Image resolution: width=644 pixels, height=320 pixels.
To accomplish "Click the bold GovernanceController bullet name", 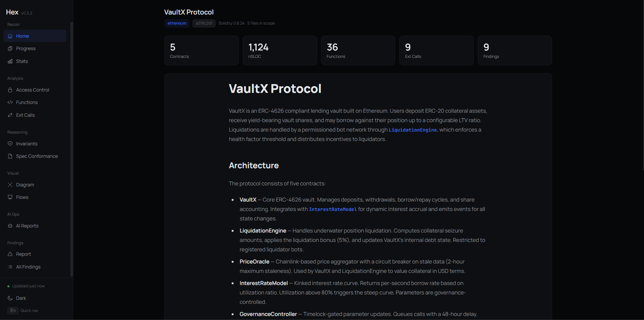I will 268,314.
